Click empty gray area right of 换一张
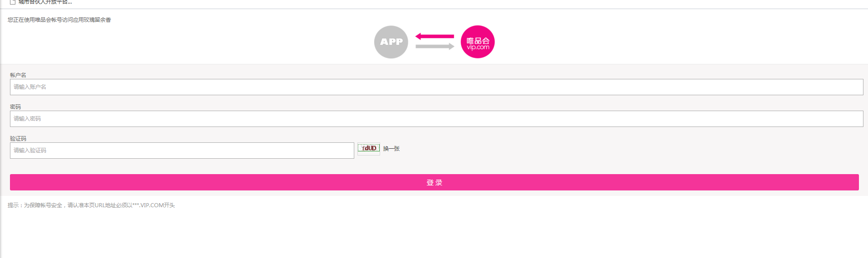Screen dimensions: 868x258 point(634,150)
